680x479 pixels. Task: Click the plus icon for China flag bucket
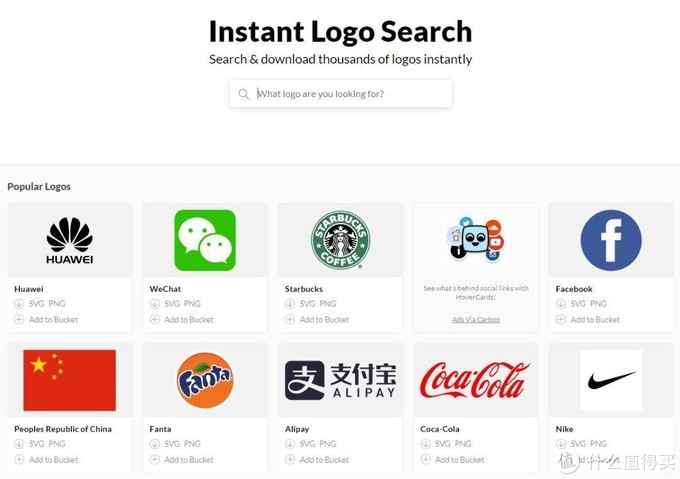coord(19,460)
